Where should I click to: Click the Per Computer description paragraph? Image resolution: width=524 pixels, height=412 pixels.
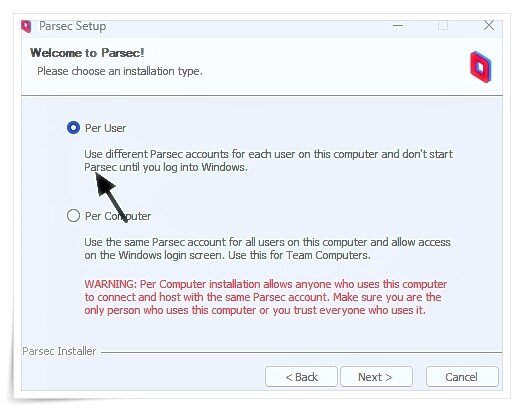tap(267, 249)
